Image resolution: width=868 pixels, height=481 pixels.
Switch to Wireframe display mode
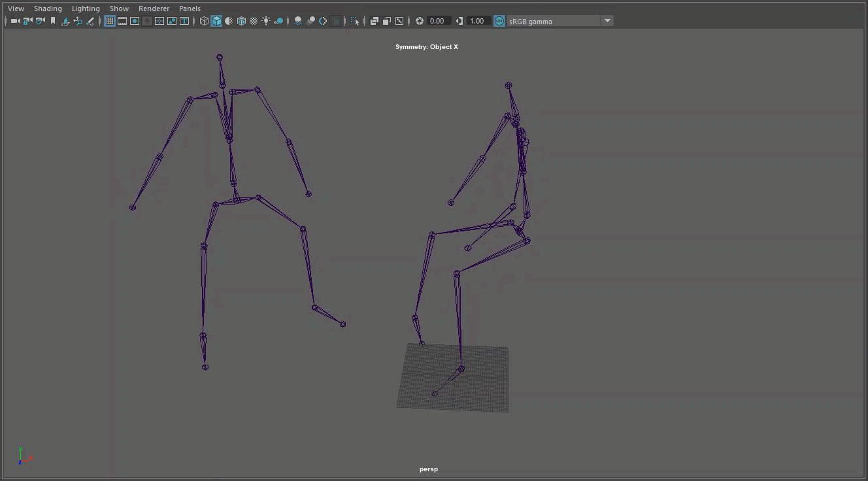(x=204, y=21)
